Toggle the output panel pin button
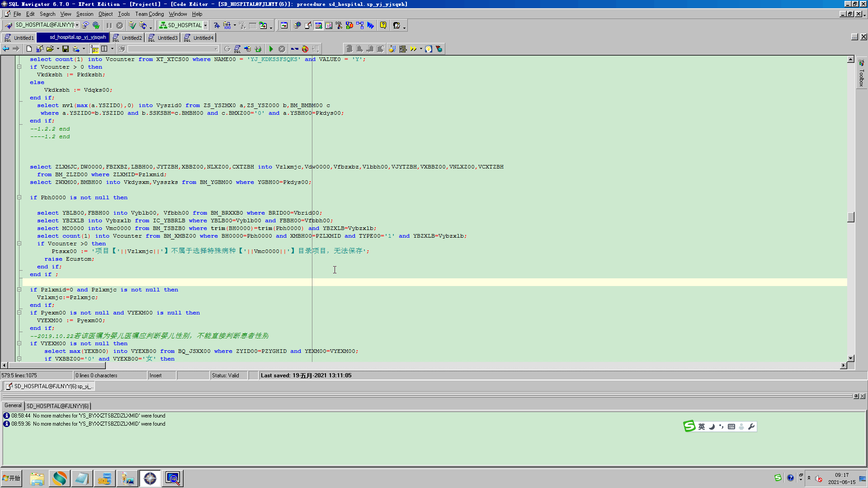Screen dimensions: 868x488 pyautogui.click(x=856, y=396)
